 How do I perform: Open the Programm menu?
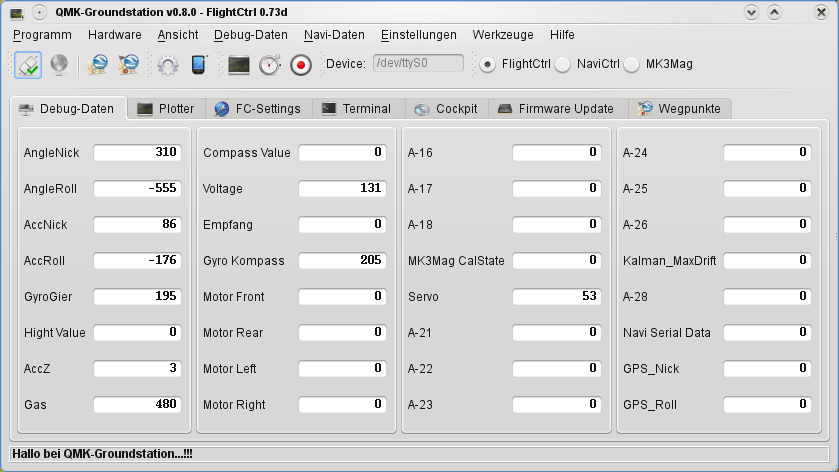pos(42,34)
